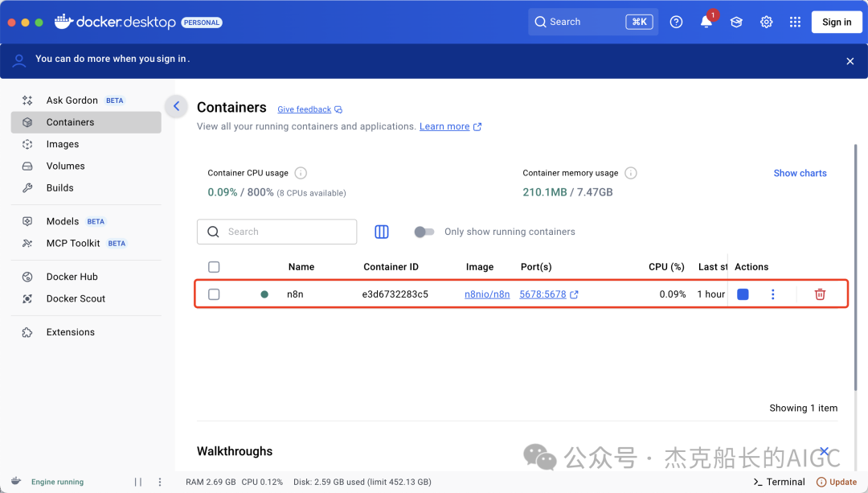Screen dimensions: 868x493
Task: Click the Image column header
Action: point(479,266)
